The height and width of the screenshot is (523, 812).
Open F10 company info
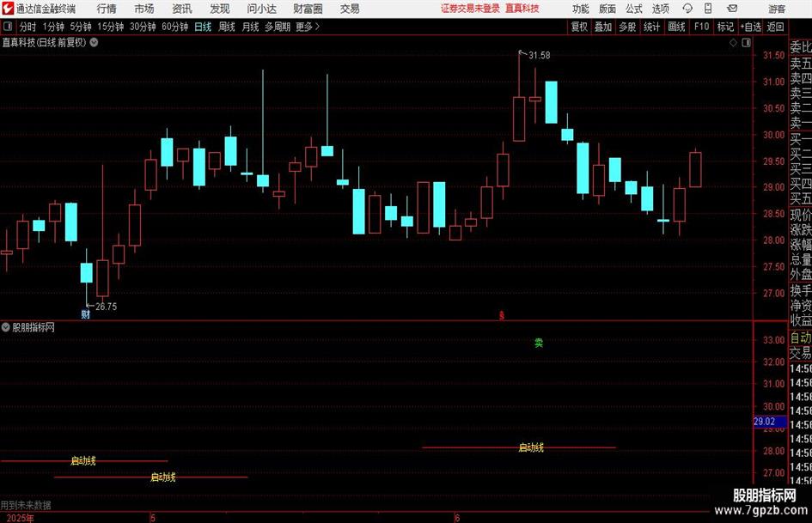pos(702,27)
